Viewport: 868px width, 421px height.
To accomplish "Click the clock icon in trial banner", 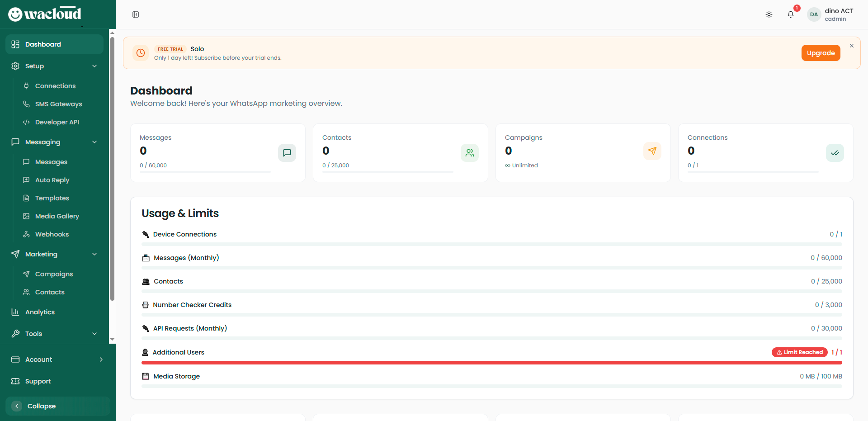I will click(x=141, y=53).
